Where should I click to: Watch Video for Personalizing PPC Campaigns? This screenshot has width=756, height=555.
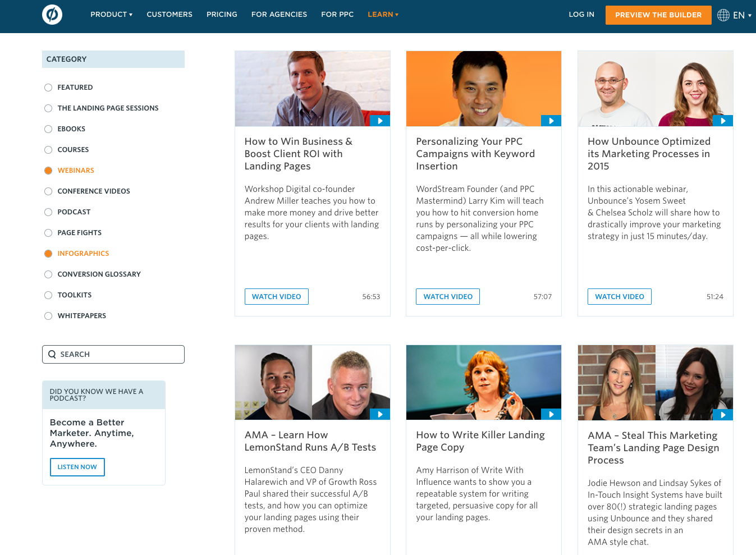[448, 296]
